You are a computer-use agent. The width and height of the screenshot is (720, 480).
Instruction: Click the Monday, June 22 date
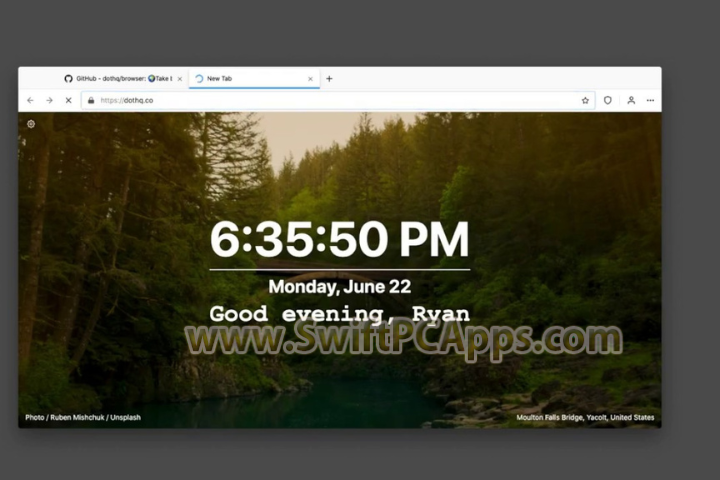[340, 287]
